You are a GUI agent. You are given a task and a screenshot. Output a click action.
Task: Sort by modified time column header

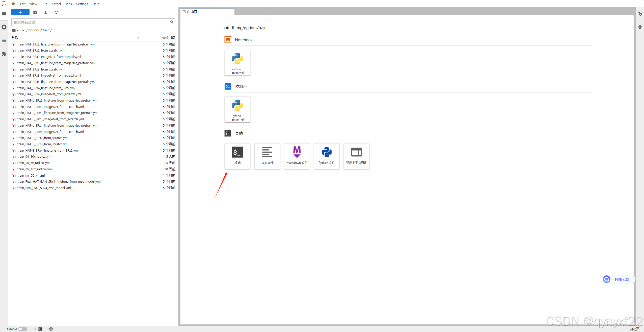point(169,38)
